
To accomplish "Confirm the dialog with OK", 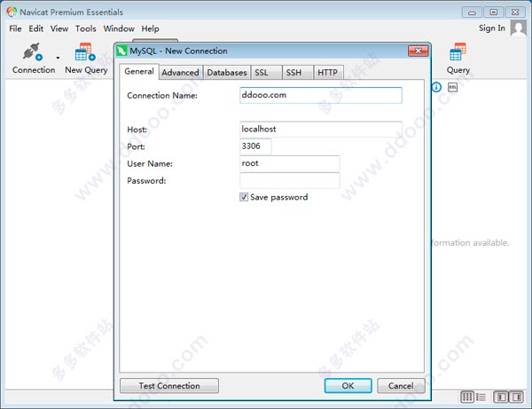I will tap(348, 386).
